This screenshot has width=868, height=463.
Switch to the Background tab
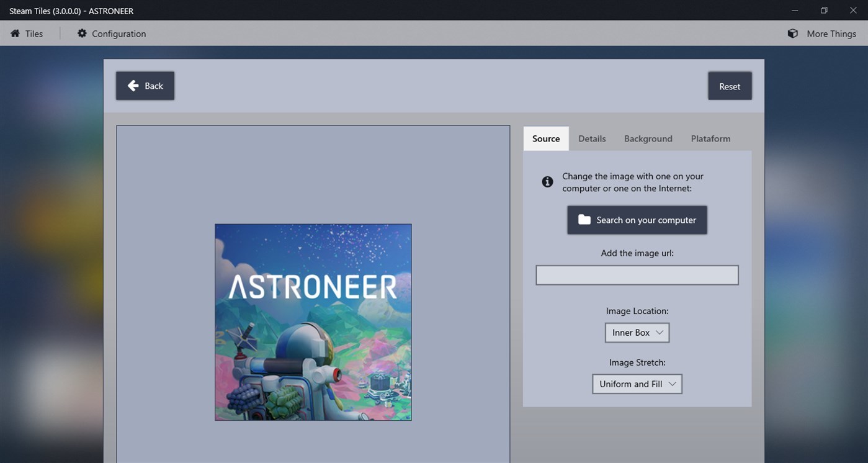coord(648,138)
